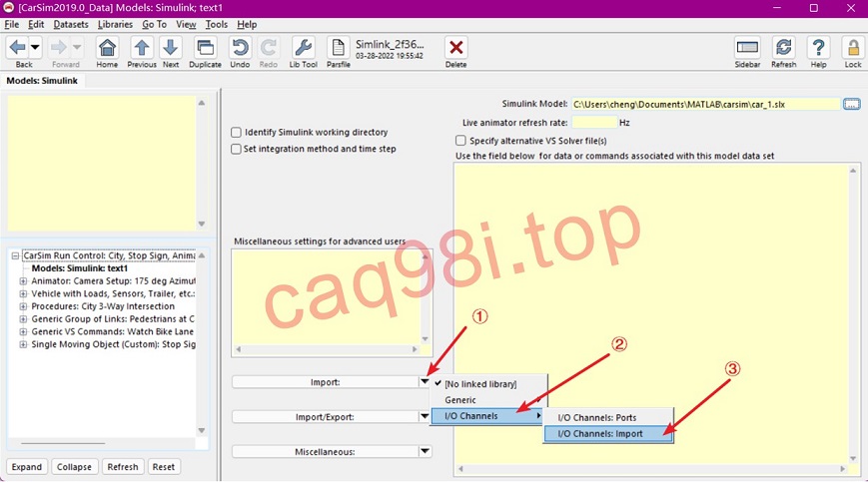Open the Import dropdown arrow

(425, 382)
